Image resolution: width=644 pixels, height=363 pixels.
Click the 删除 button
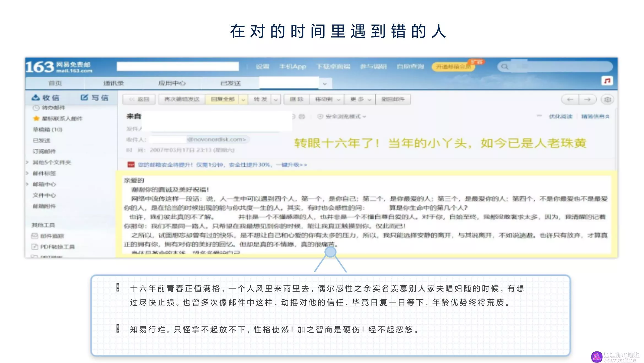pyautogui.click(x=296, y=99)
